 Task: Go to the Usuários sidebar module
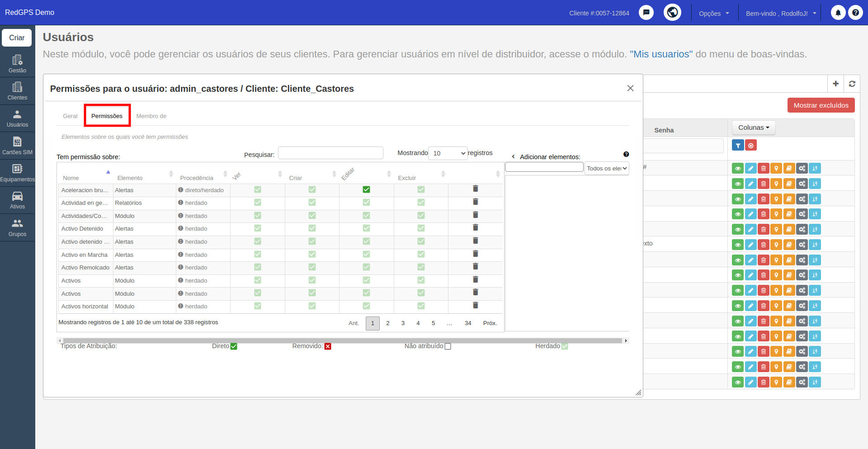pos(17,118)
